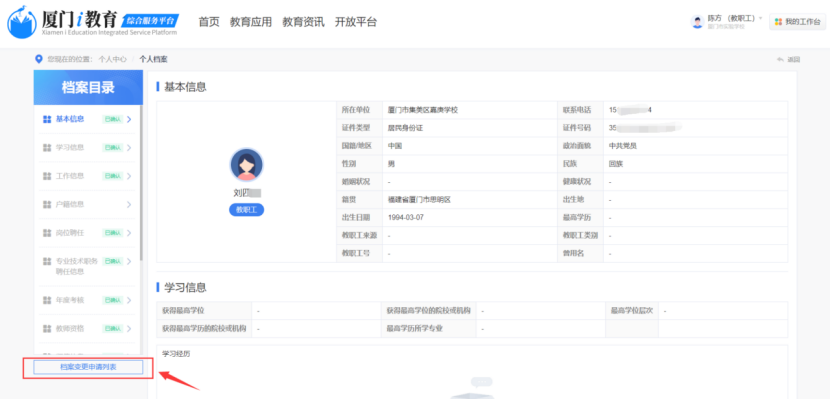Click the grid icon beside 工作信息
This screenshot has height=400, width=830.
tap(47, 176)
